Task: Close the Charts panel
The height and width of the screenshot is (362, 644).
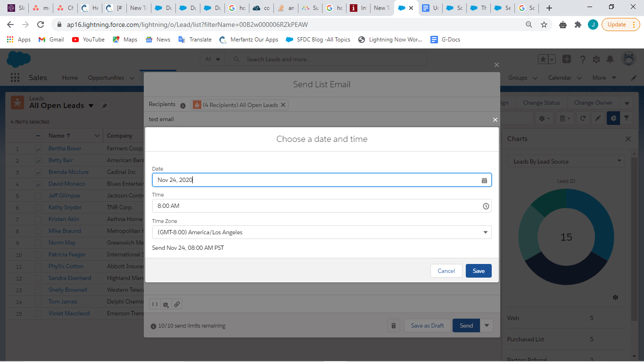Action: coord(628,139)
